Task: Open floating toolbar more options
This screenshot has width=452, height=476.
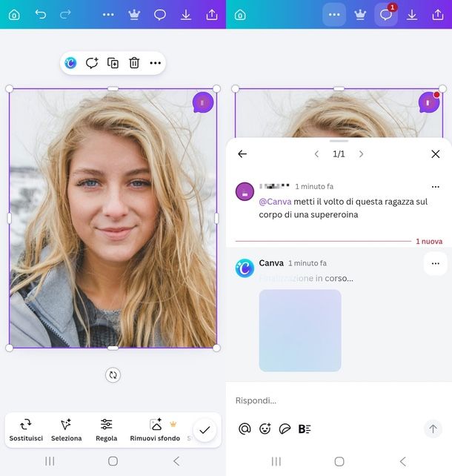Action: tap(156, 63)
